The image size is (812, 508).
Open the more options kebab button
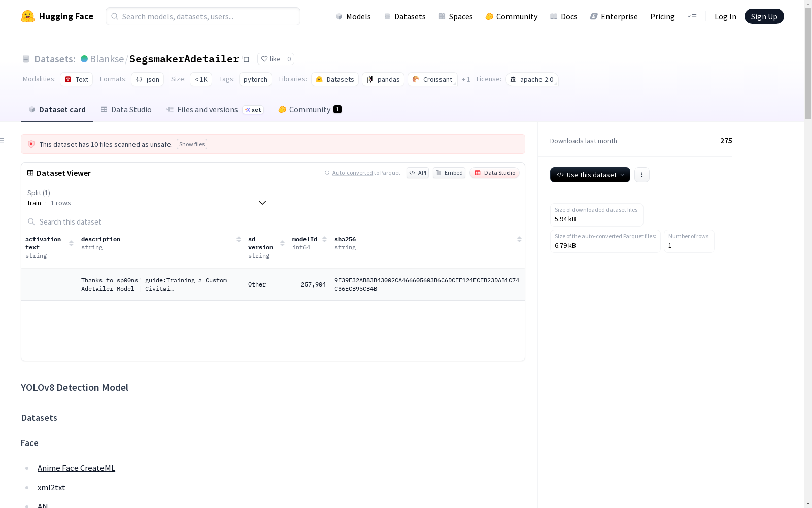[x=642, y=175]
